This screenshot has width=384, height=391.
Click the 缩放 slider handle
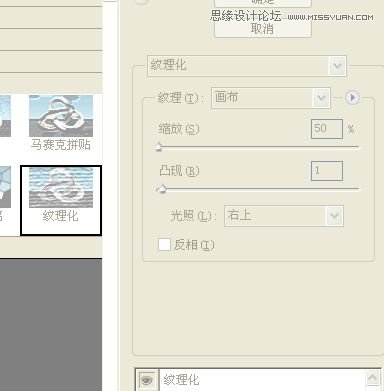point(159,147)
